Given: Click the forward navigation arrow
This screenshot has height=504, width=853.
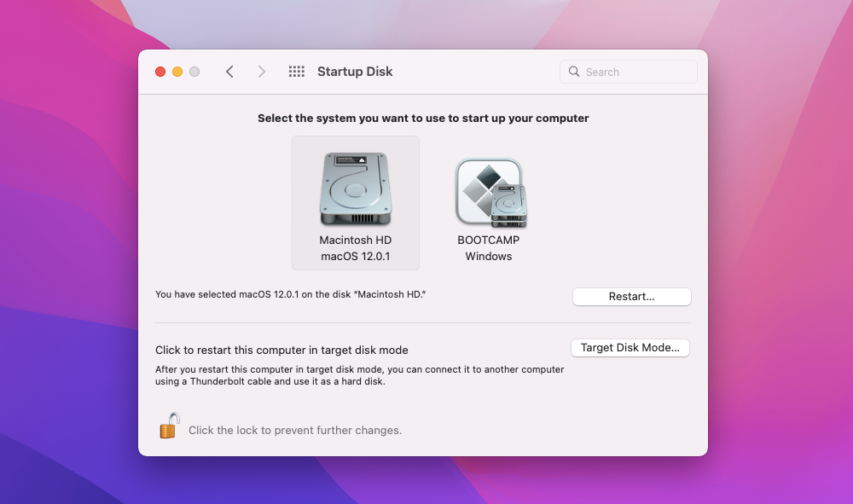Looking at the screenshot, I should pyautogui.click(x=262, y=72).
